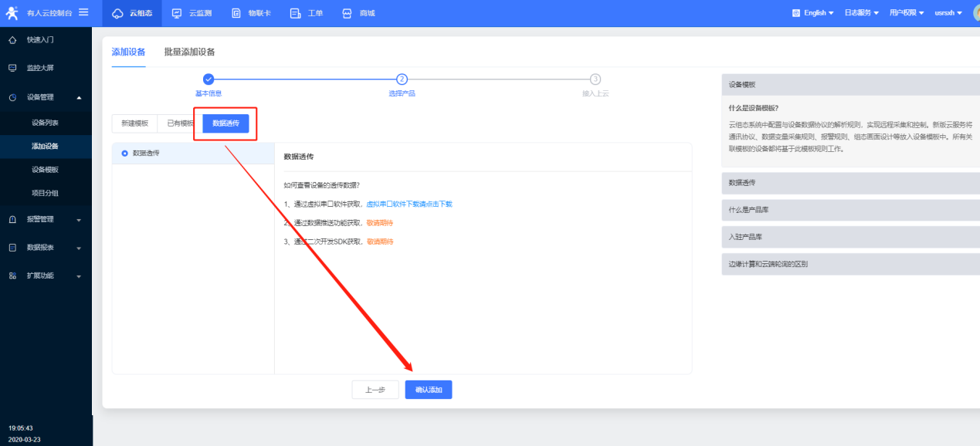Click the 确认添加 button
This screenshot has width=980, height=446.
[x=428, y=390]
